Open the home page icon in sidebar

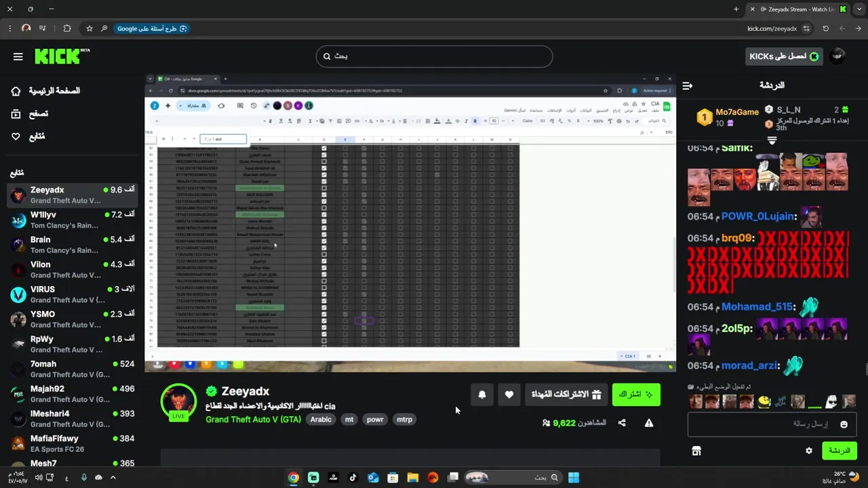16,91
